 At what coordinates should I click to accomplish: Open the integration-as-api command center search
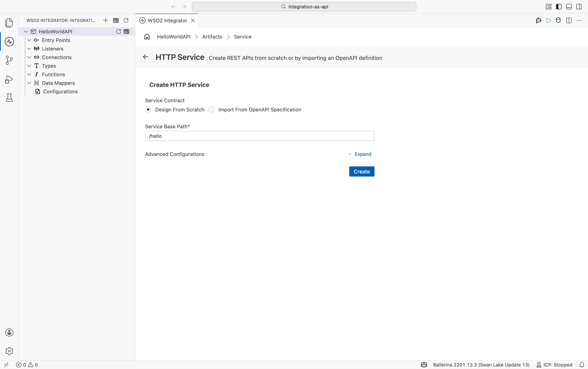click(x=304, y=7)
